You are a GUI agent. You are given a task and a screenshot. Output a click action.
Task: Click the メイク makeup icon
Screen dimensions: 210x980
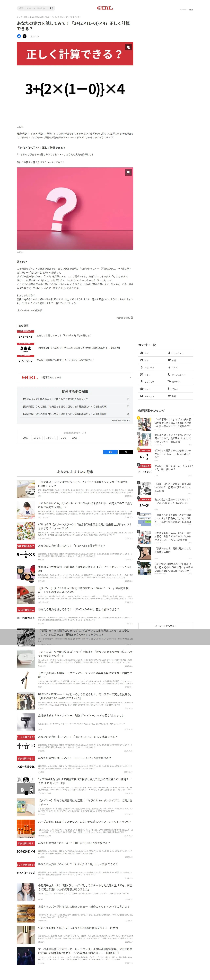point(142,375)
